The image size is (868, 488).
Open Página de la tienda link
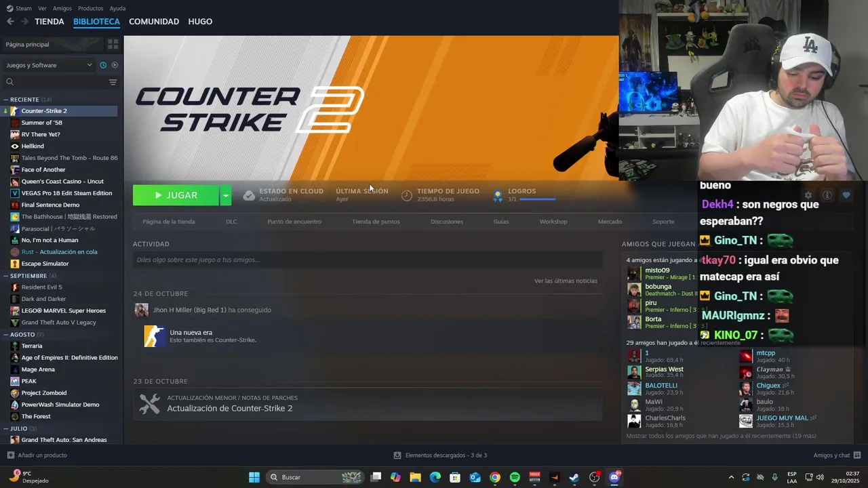(169, 222)
